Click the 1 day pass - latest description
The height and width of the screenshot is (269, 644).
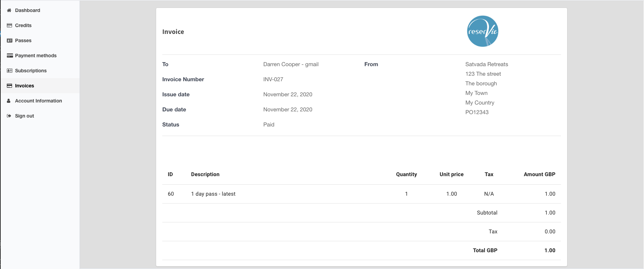[x=213, y=194]
